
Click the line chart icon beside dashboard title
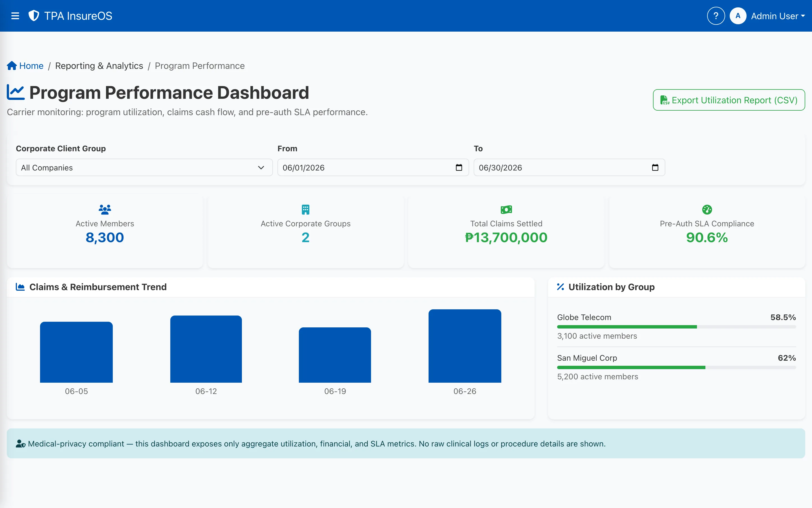pos(16,92)
